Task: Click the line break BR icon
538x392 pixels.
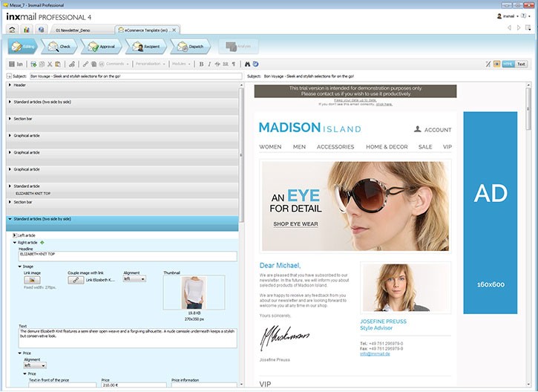Action: (x=226, y=64)
